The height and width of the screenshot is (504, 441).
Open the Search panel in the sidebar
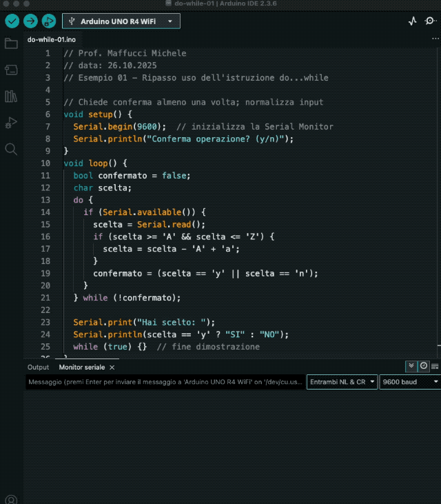click(11, 149)
